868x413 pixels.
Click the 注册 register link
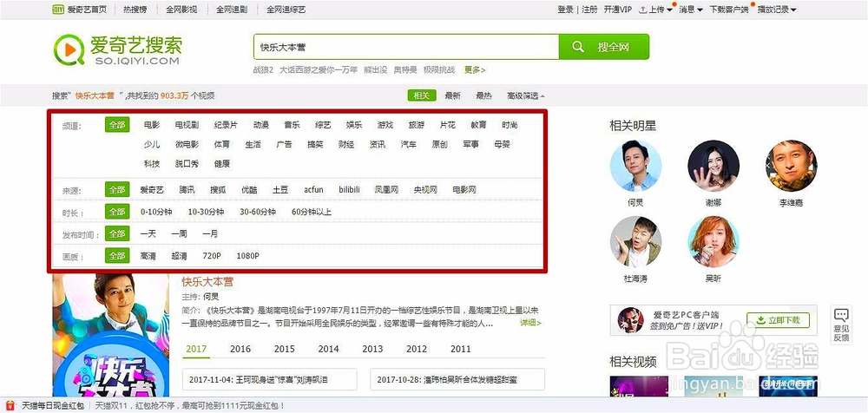[x=589, y=10]
